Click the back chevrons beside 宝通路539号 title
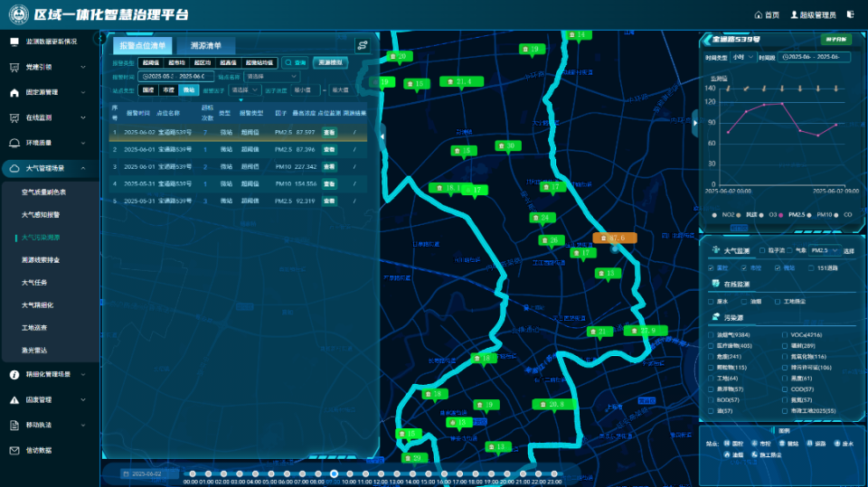This screenshot has width=868, height=487. coord(707,39)
